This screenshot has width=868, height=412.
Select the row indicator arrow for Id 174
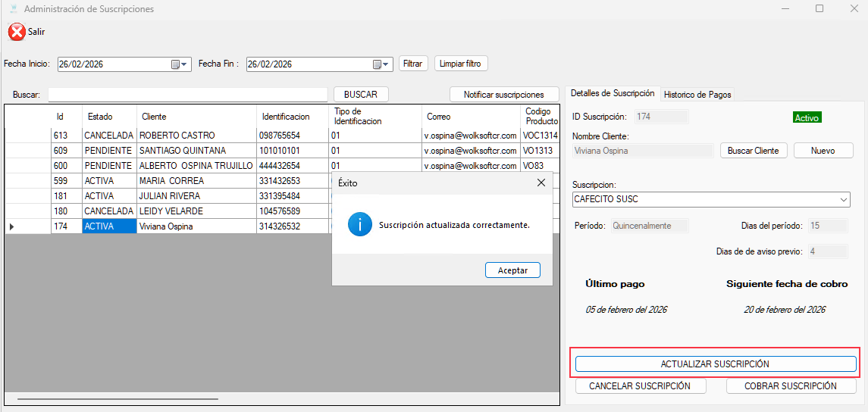click(11, 226)
